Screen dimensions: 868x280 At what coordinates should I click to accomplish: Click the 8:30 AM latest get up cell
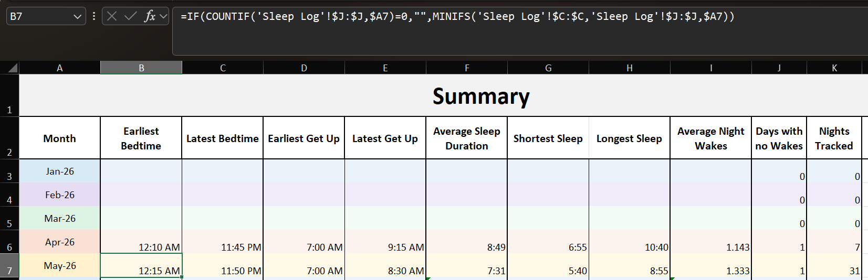(385, 265)
